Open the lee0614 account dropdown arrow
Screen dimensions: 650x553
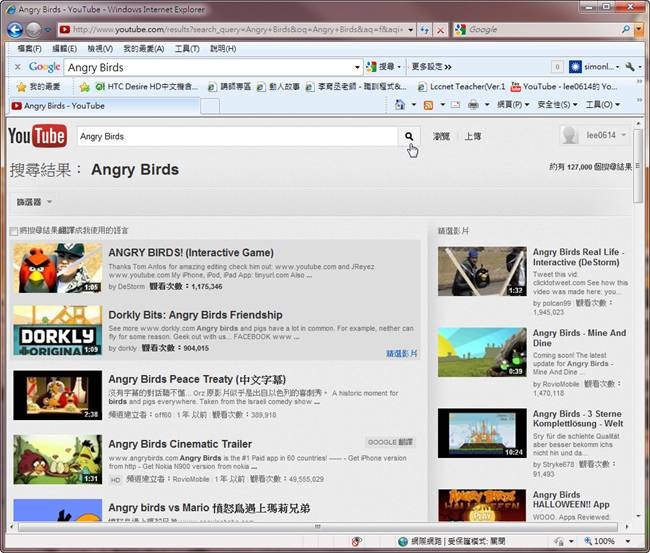coord(623,135)
